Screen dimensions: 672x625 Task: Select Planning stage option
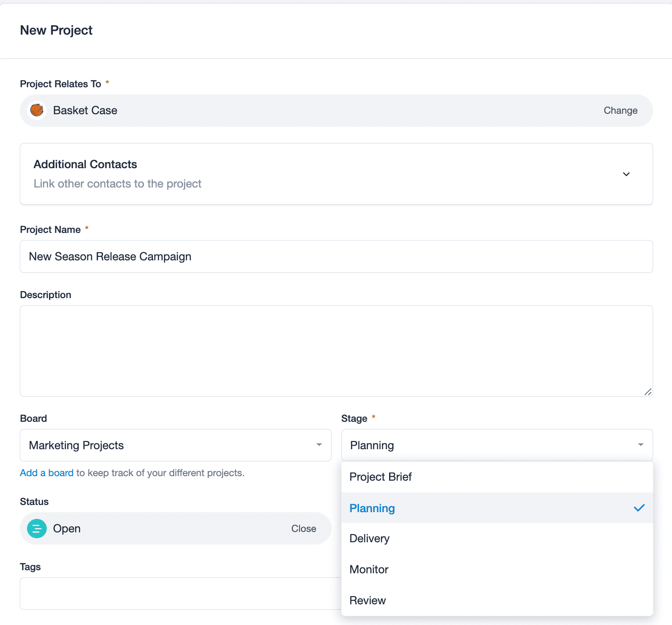click(x=497, y=508)
